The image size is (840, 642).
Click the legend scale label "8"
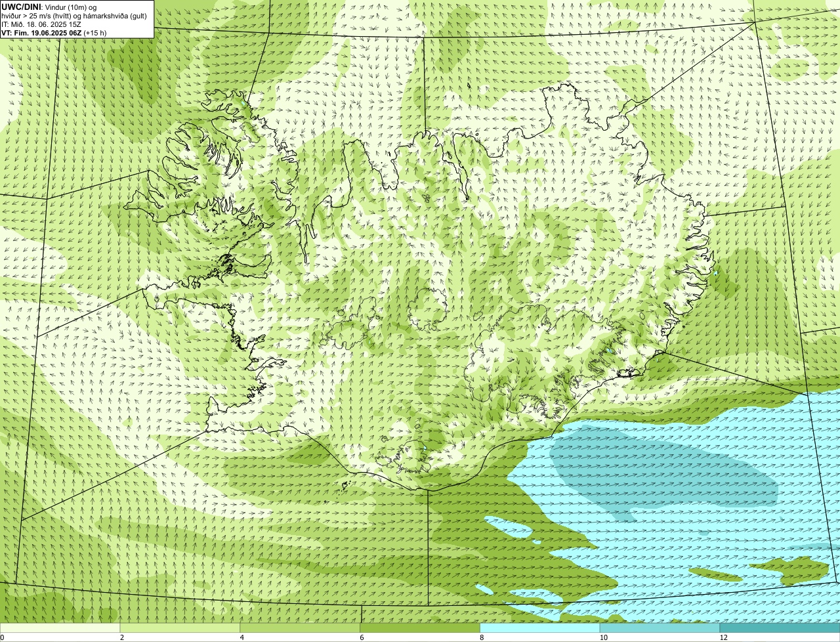(482, 637)
